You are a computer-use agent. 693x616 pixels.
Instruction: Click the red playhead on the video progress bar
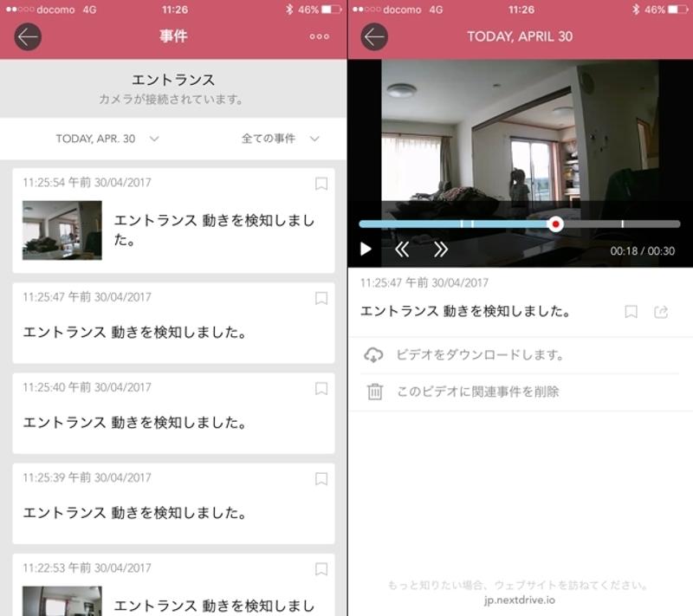pos(556,224)
